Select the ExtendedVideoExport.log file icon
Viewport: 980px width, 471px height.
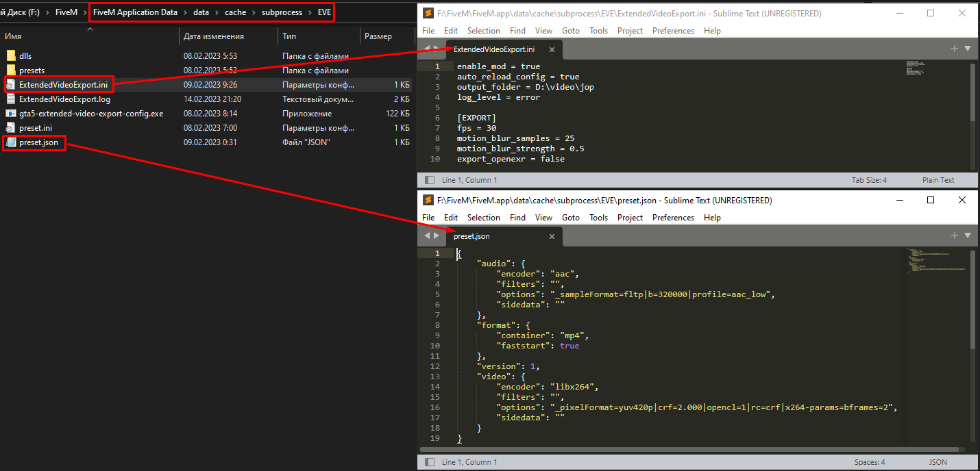click(11, 99)
